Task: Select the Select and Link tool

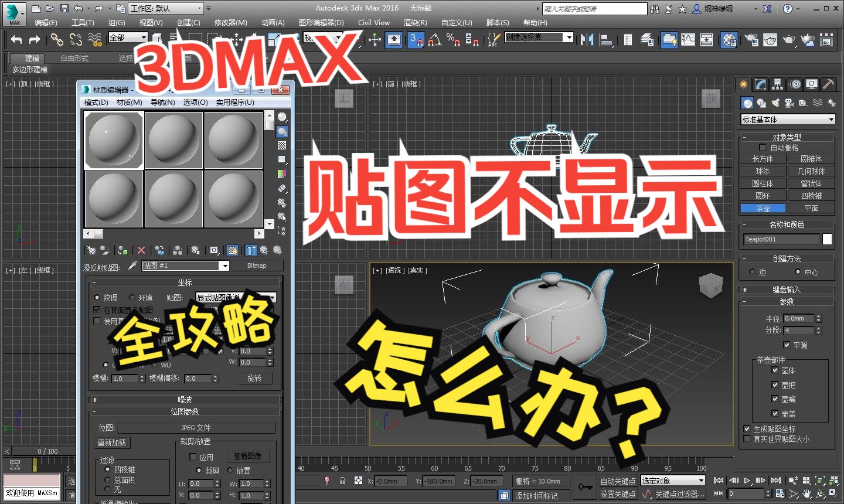Action: click(x=57, y=39)
